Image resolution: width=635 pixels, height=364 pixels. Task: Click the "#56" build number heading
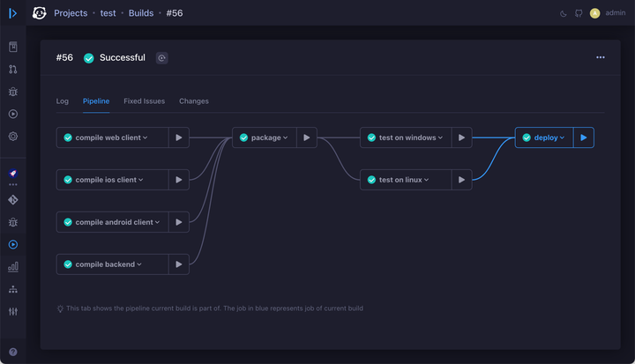coord(64,57)
